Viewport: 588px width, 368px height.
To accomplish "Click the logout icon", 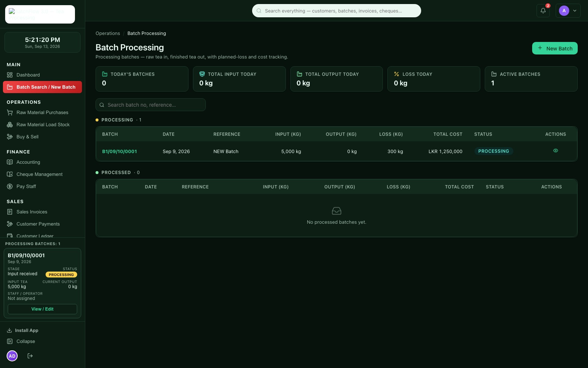I will 30,356.
